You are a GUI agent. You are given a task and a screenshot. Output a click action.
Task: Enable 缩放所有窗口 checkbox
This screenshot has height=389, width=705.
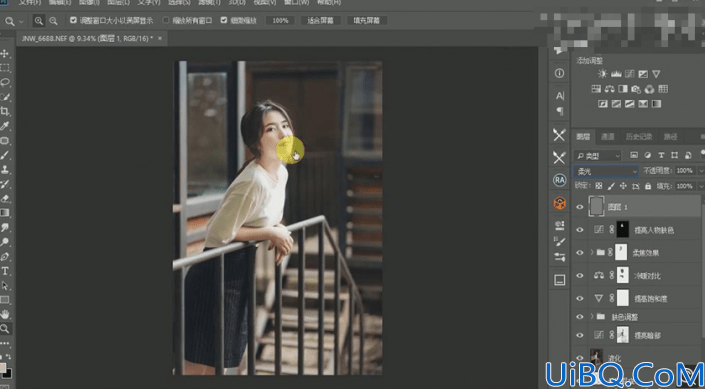click(166, 20)
